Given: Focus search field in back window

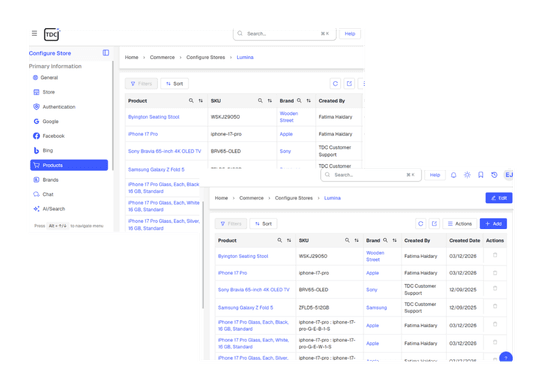Looking at the screenshot, I should pos(284,33).
